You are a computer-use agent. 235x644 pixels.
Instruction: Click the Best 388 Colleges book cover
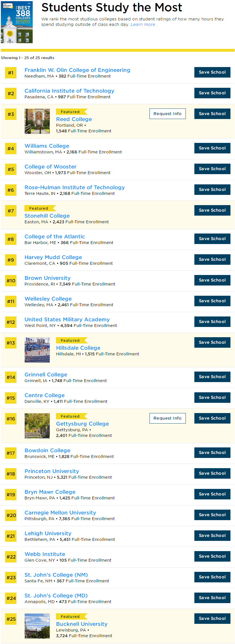pos(17,22)
